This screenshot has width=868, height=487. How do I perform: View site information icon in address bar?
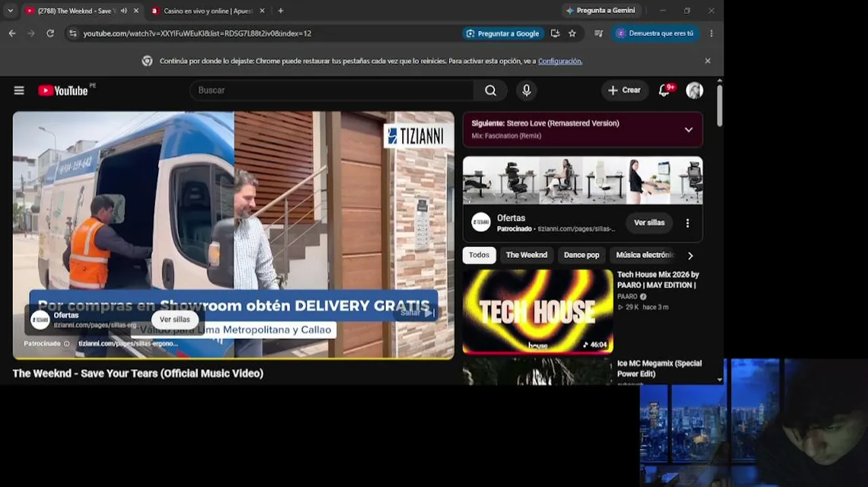pyautogui.click(x=73, y=33)
